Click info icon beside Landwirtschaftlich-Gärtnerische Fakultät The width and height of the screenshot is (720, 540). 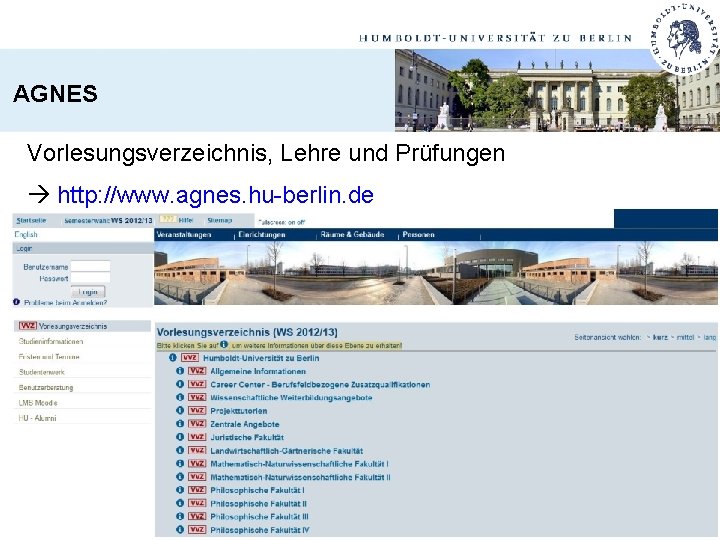(180, 450)
